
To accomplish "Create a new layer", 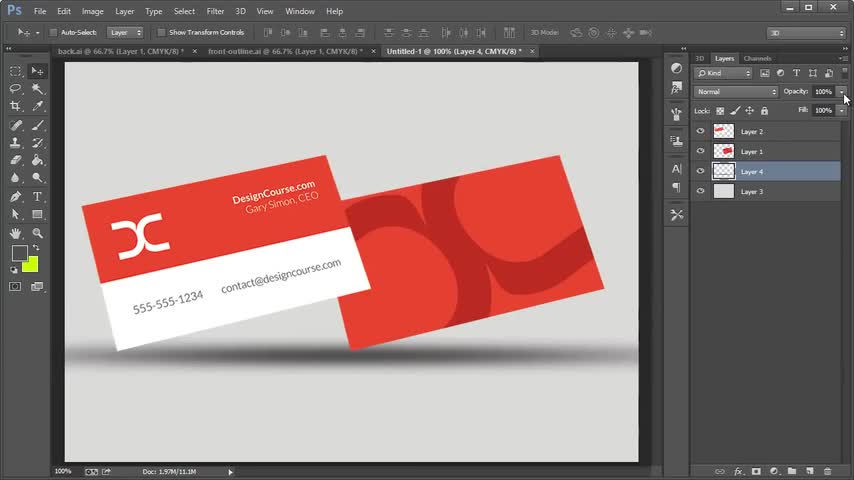I will pos(810,471).
